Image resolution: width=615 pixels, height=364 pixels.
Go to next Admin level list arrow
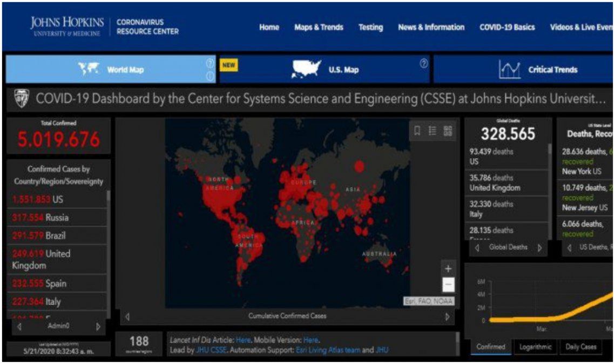98,326
